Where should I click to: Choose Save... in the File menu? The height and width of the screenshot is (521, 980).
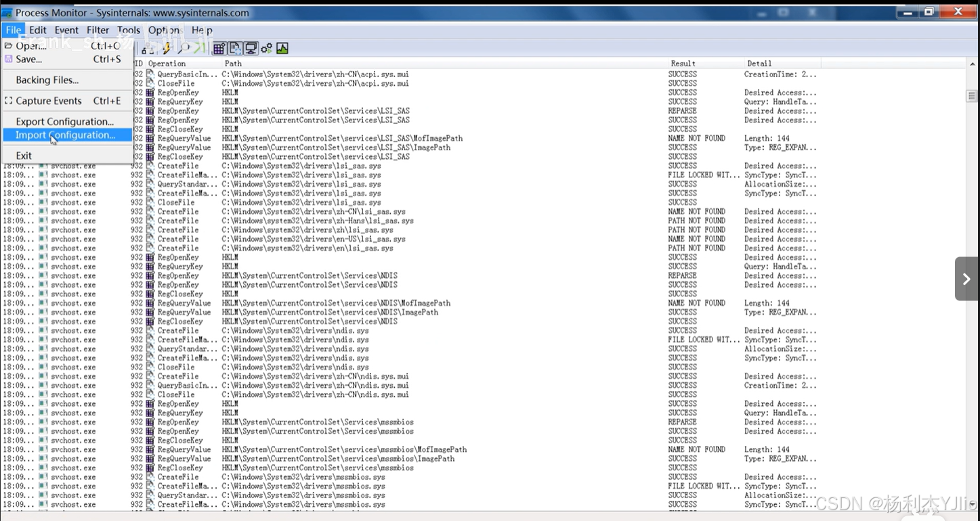[x=66, y=59]
